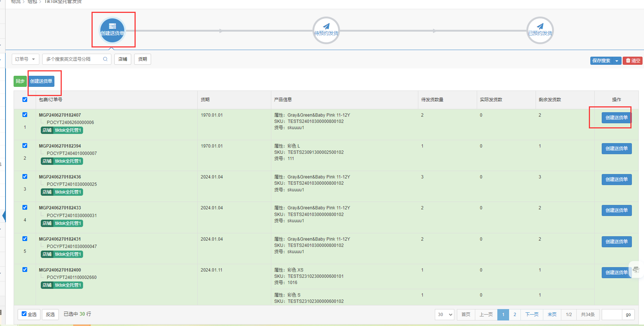Click sub-order POCYT2406260000006

coord(70,123)
